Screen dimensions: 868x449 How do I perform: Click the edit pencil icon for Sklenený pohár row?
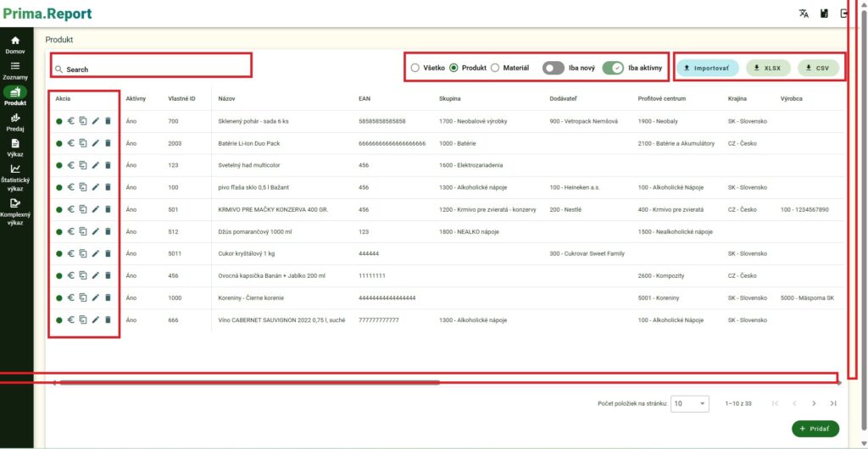pos(96,121)
